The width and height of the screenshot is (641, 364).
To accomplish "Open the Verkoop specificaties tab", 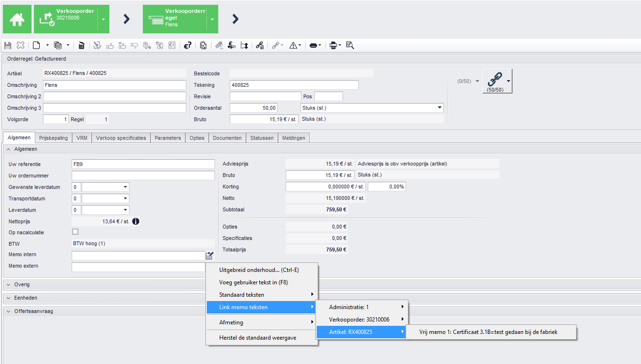I will coord(121,138).
